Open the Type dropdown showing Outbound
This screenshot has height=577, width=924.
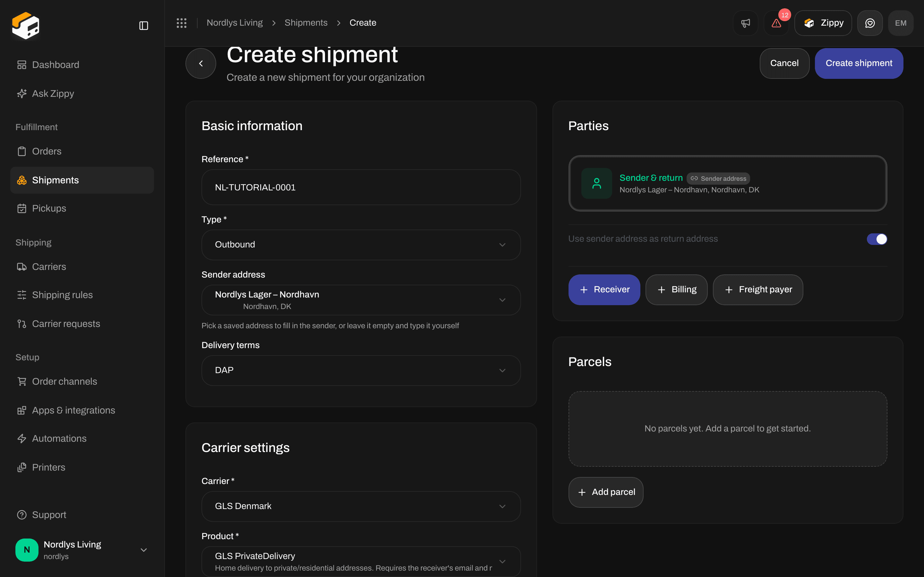click(361, 245)
